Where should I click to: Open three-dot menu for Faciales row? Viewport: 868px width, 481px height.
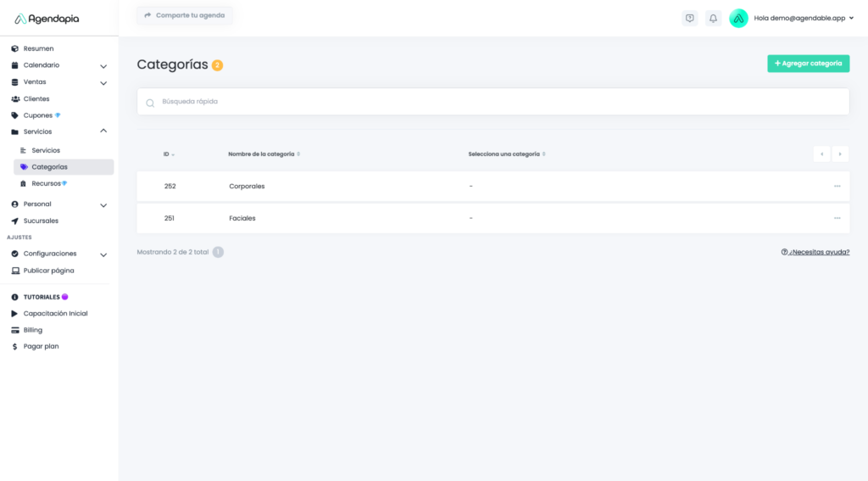click(x=837, y=218)
